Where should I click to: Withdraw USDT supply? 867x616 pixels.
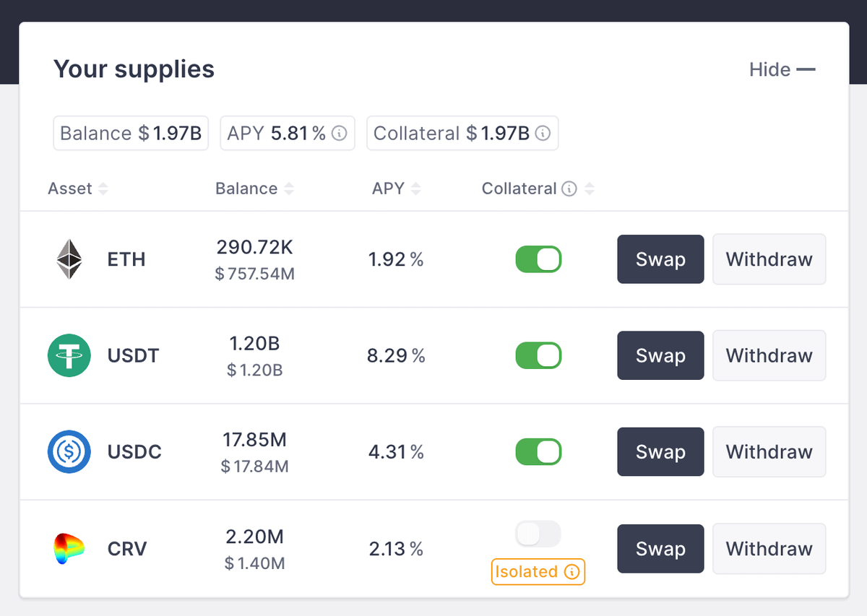[x=769, y=355]
